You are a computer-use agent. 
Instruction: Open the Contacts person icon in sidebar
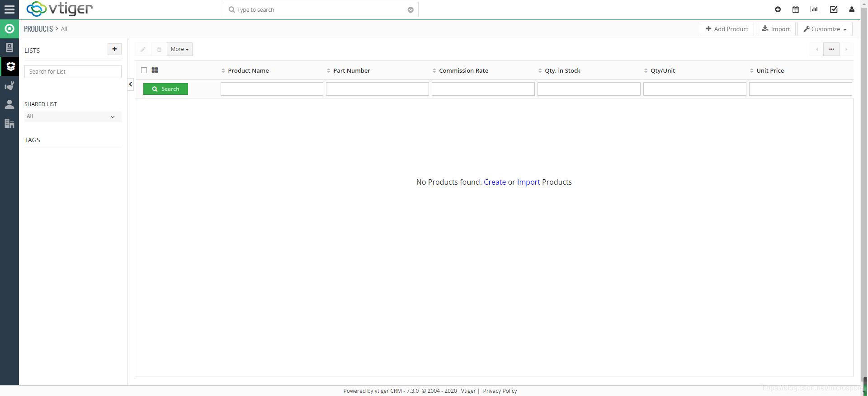pyautogui.click(x=9, y=104)
